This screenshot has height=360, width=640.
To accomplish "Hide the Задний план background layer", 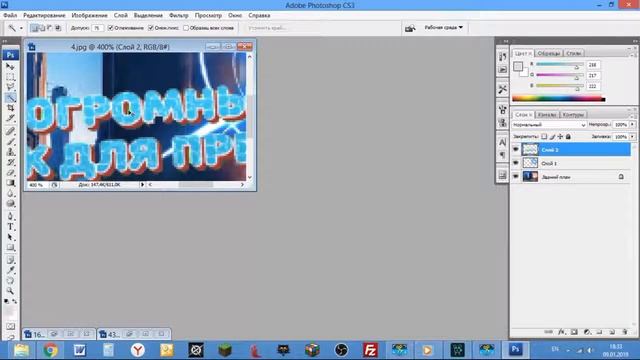I will 516,176.
